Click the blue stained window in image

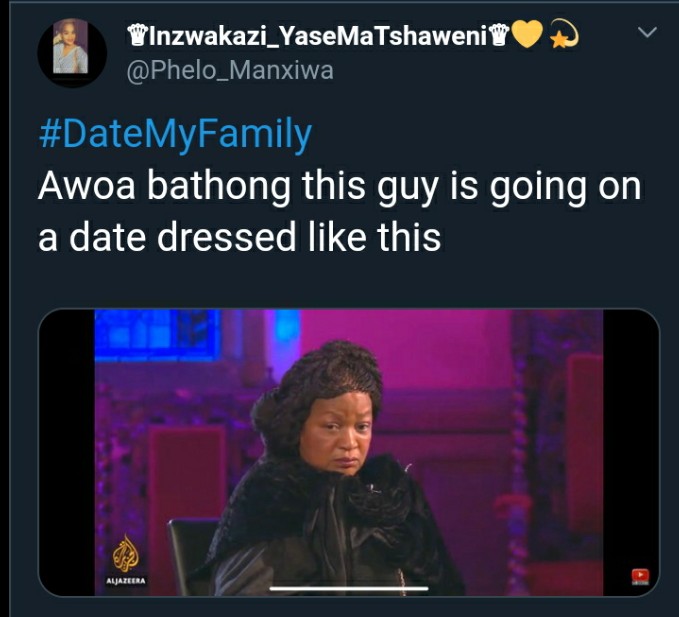pyautogui.click(x=158, y=335)
